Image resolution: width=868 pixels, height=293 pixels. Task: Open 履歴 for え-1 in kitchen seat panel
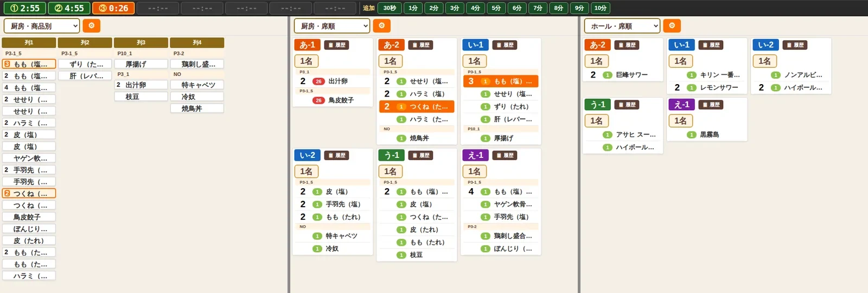coord(505,155)
